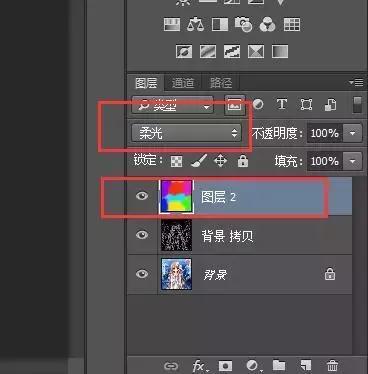This screenshot has width=368, height=374.
Task: Open the 类型 layer filter dropdown
Action: 172,105
